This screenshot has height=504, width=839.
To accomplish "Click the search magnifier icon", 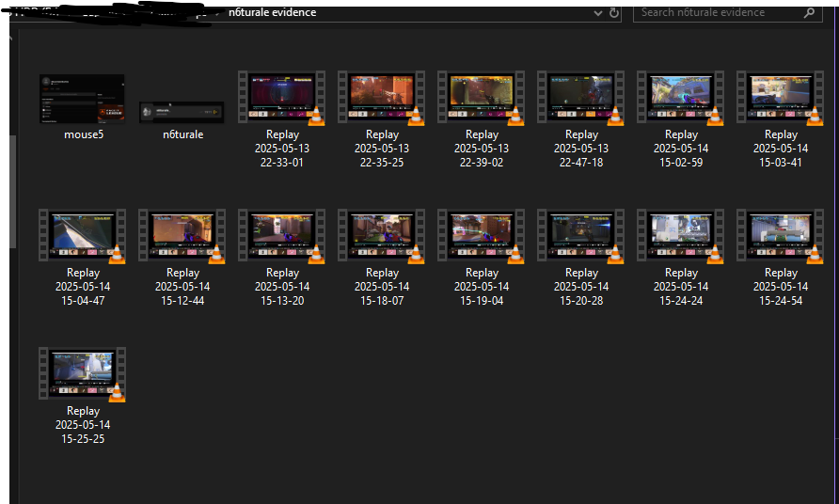I will click(809, 13).
